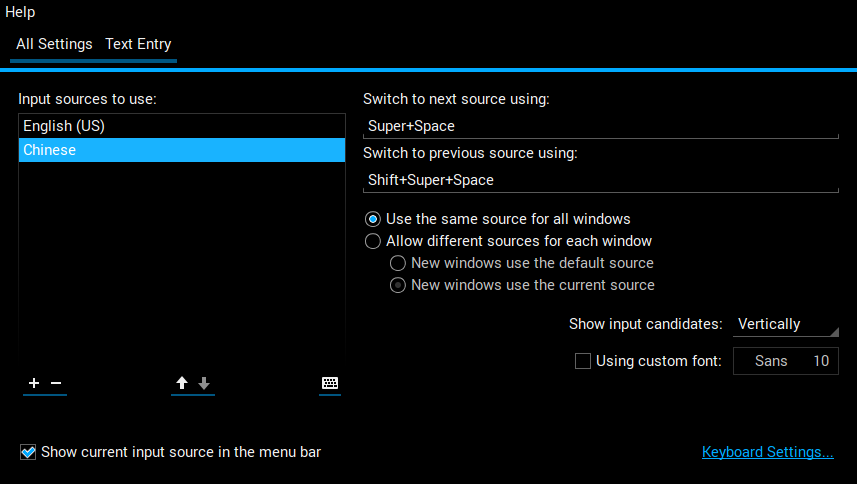
Task: Open Keyboard Settings link
Action: pos(767,452)
